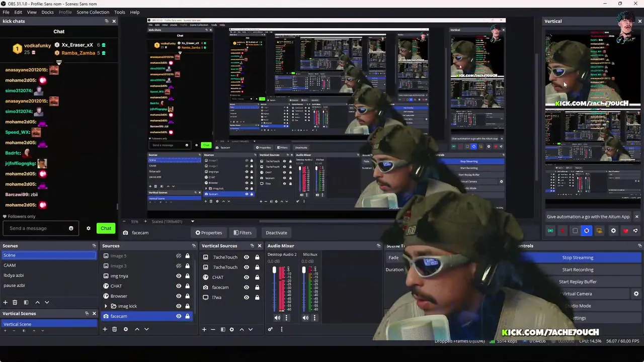This screenshot has width=644, height=362.
Task: Hide the CHAT source in Sources
Action: 179,286
